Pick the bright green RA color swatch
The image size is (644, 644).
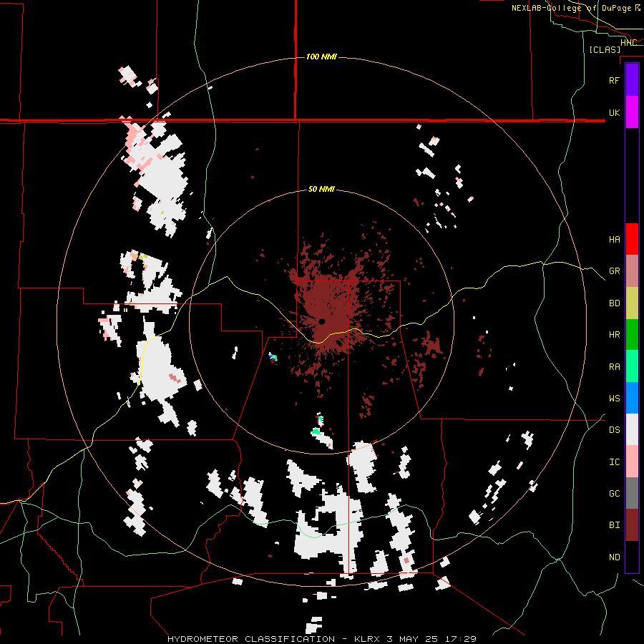[632, 366]
